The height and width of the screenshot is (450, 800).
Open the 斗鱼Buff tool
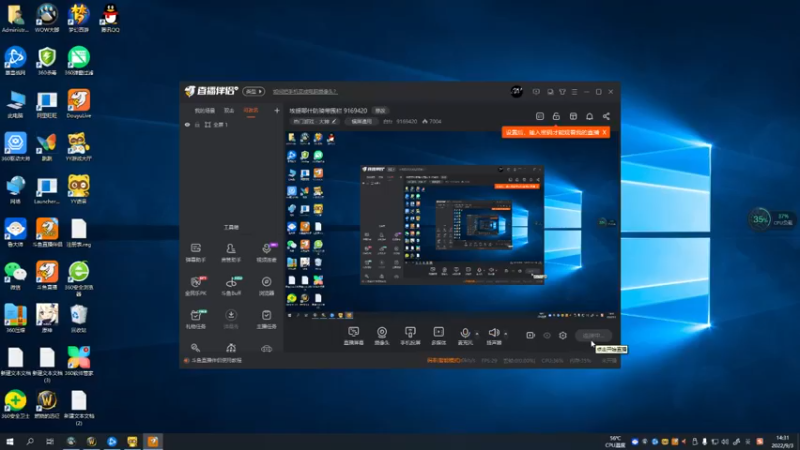[x=231, y=286]
